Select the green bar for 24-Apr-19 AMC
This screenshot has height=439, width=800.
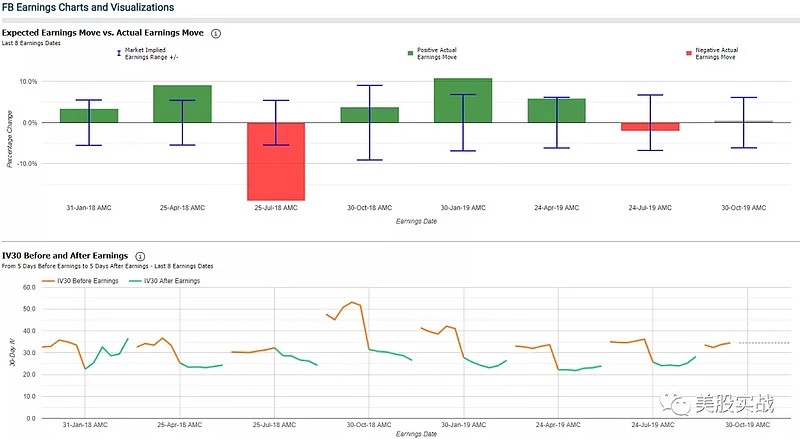coord(557,111)
